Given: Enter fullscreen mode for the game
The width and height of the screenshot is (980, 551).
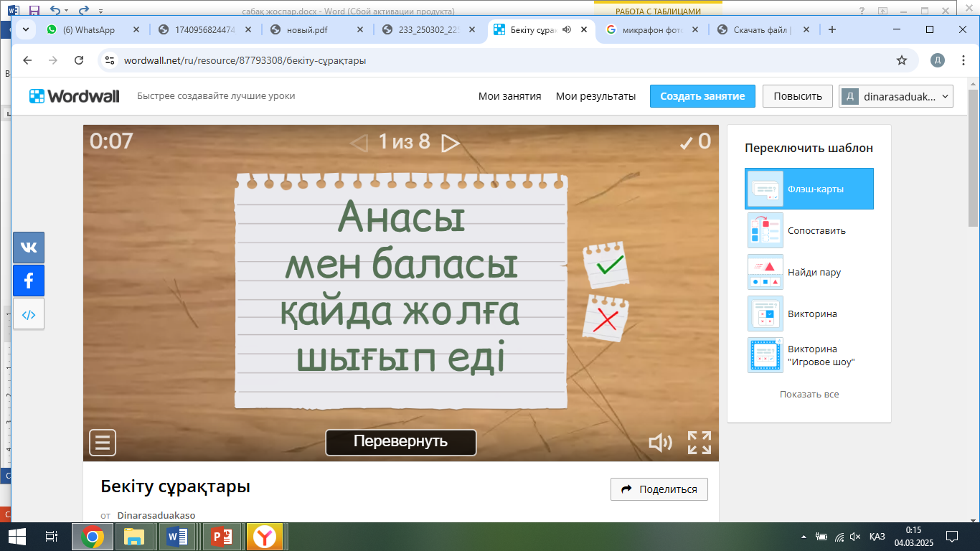Looking at the screenshot, I should [x=699, y=443].
